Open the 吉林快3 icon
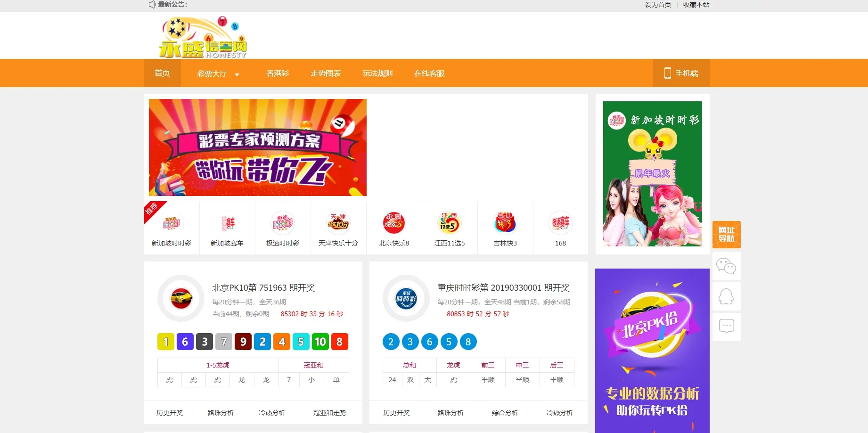Viewport: 868px width, 433px height. pyautogui.click(x=505, y=223)
